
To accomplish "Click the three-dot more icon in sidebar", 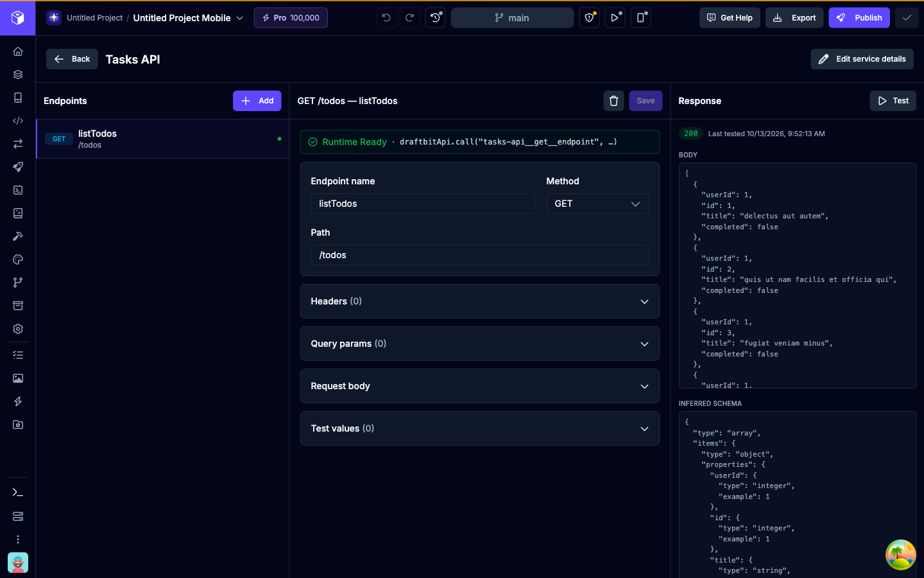I will point(18,539).
